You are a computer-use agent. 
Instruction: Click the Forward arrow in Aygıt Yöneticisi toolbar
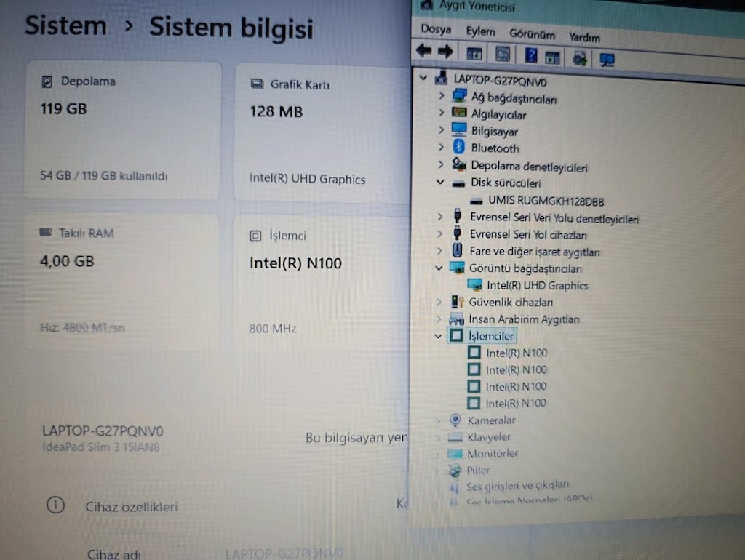pyautogui.click(x=445, y=52)
